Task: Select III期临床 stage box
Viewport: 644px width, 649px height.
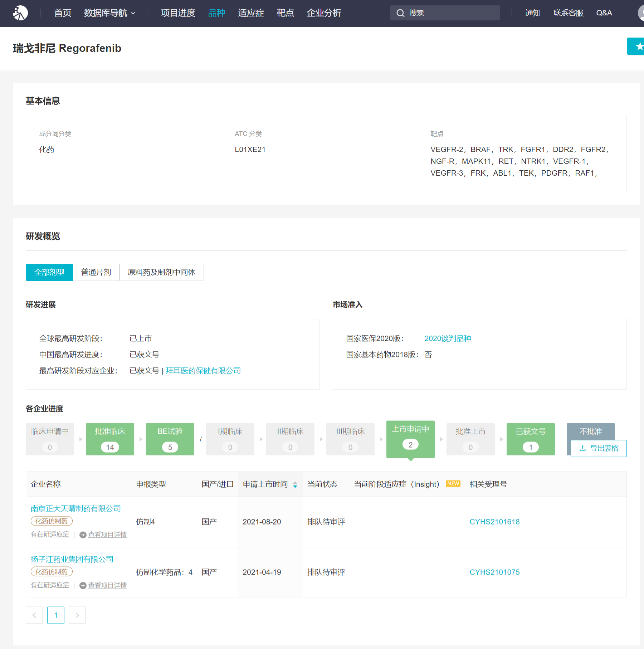Action: pyautogui.click(x=351, y=439)
